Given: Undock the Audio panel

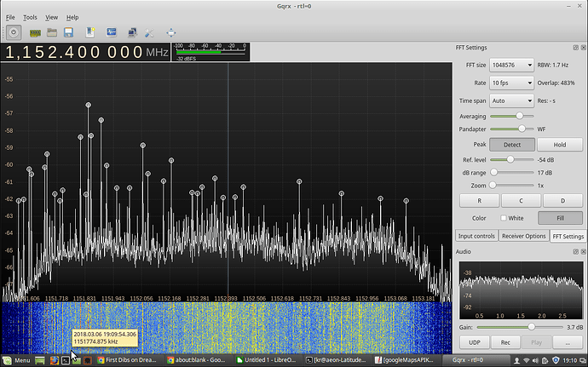Looking at the screenshot, I should click(575, 251).
